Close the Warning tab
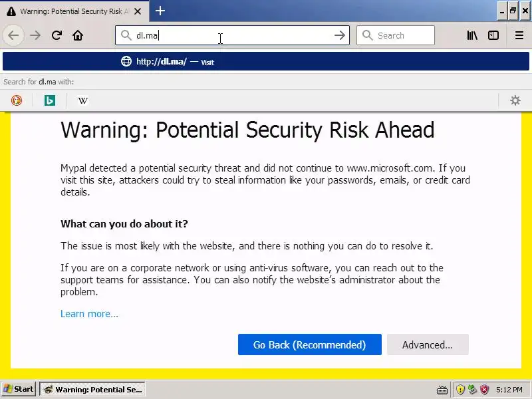Screen dimensions: 532x399 coord(138,11)
